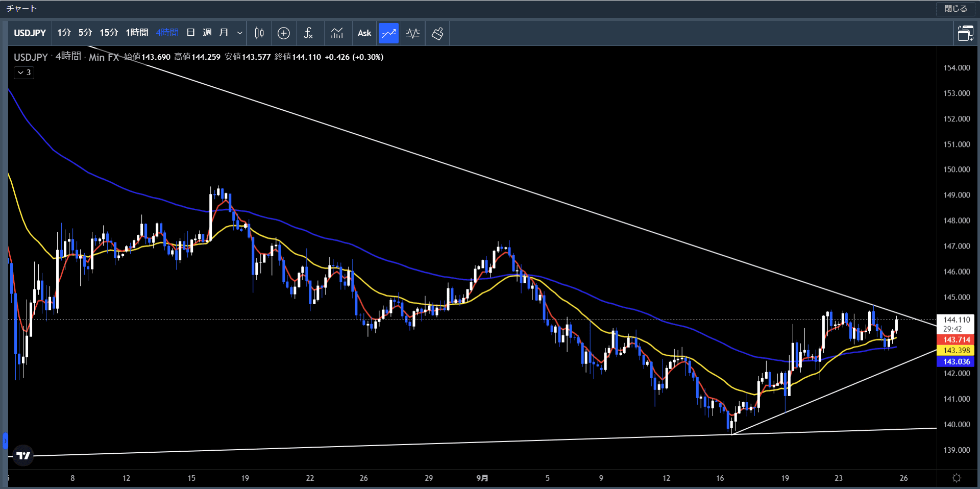Expand more timeframes dropdown arrow

239,33
